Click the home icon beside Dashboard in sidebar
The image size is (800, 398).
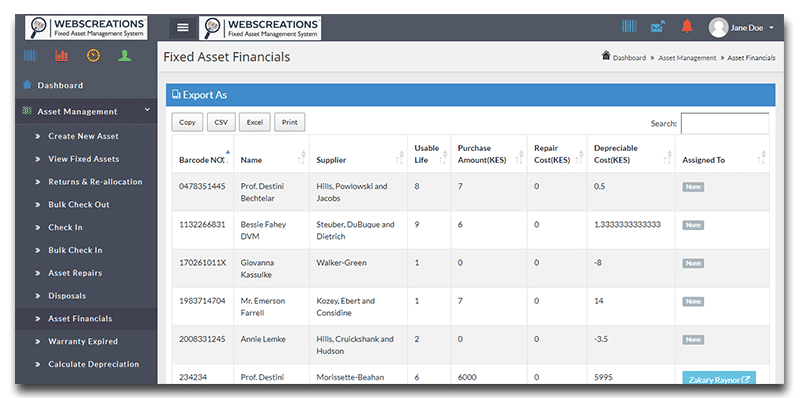click(x=28, y=85)
